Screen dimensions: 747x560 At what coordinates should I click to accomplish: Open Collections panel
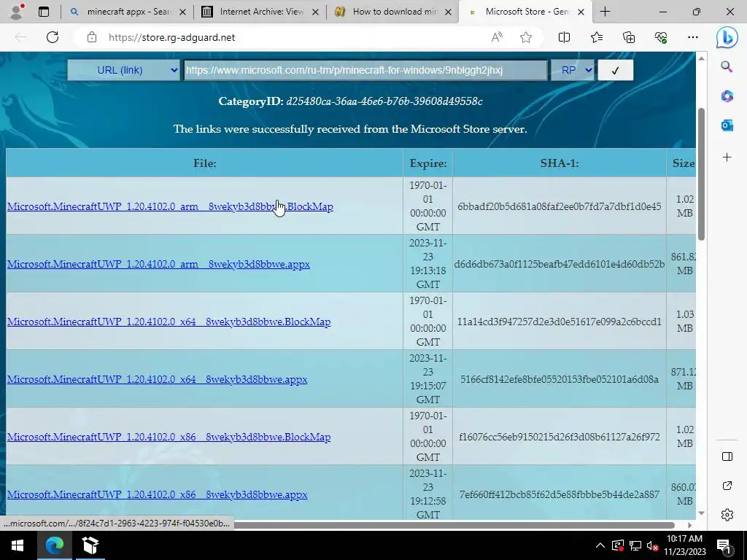click(629, 37)
